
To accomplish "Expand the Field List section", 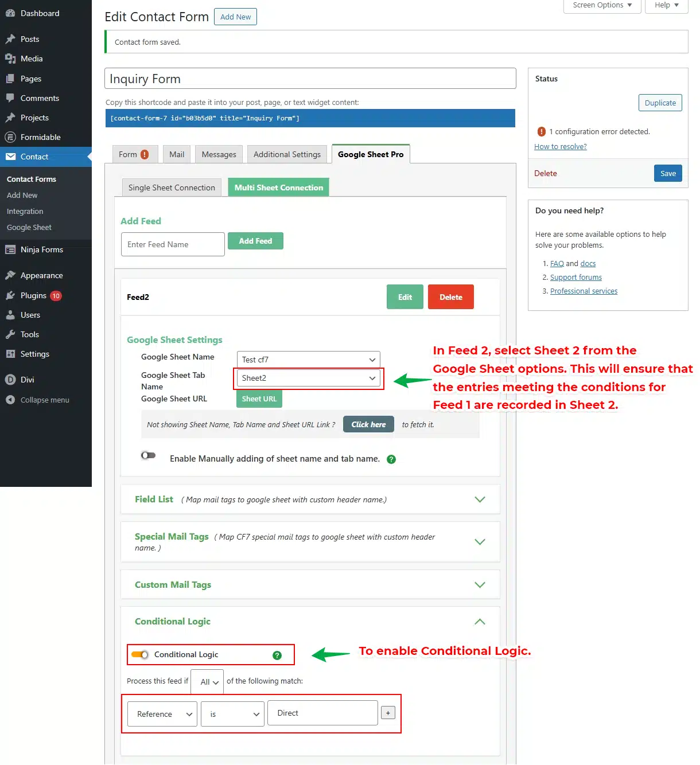I will coord(480,499).
